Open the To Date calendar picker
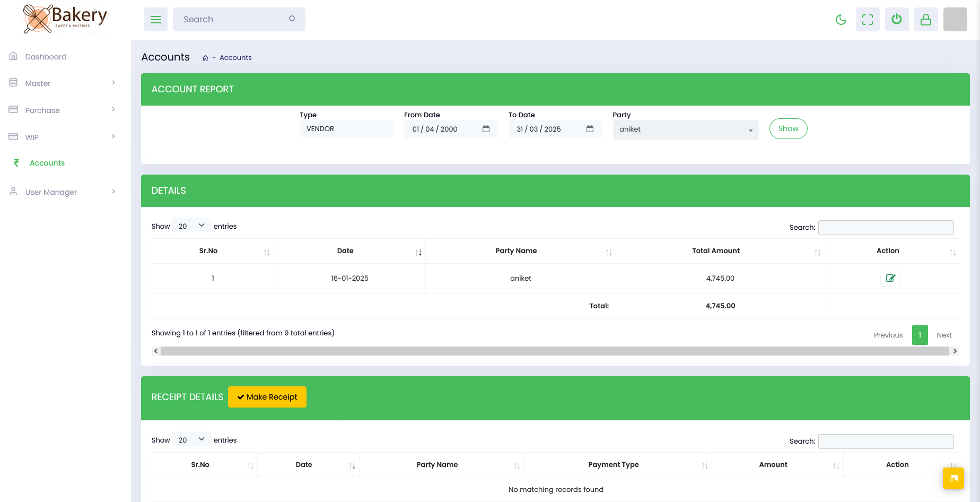 pos(590,129)
